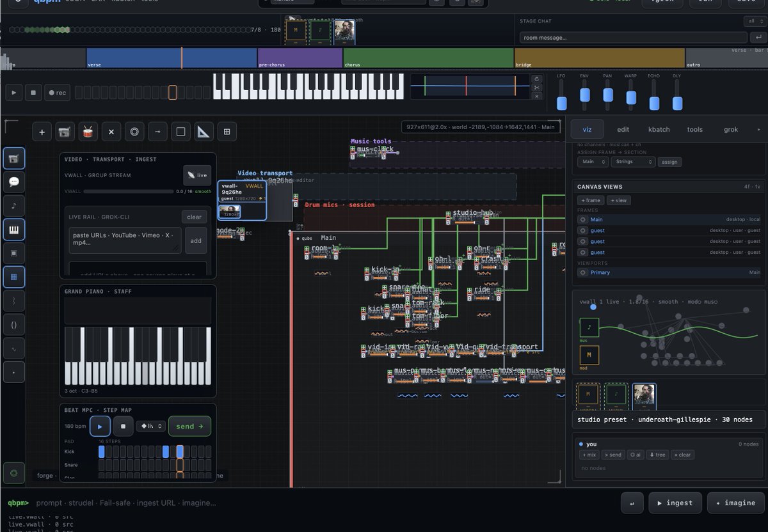768x532 pixels.
Task: Click the room message input field
Action: [x=634, y=38]
